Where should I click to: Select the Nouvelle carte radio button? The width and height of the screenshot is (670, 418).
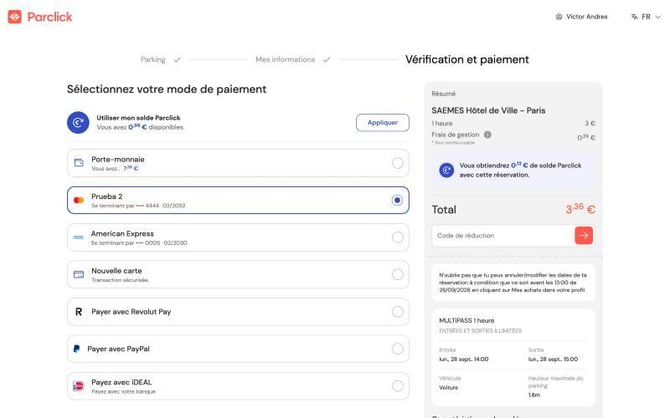point(397,274)
